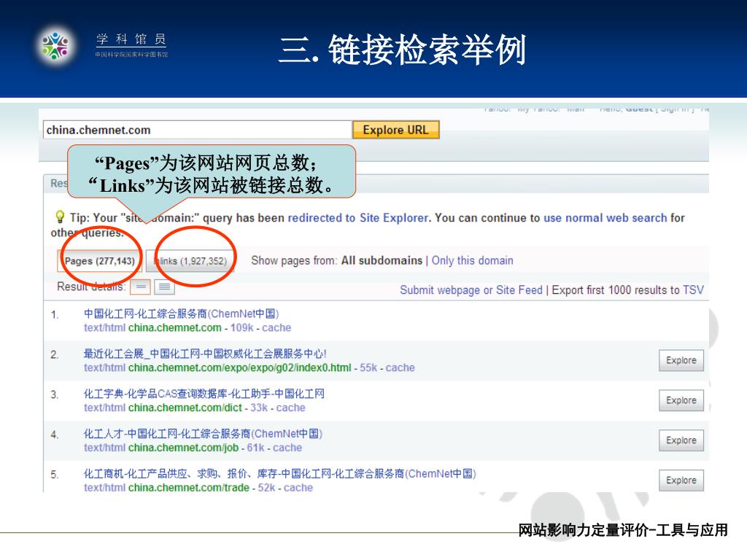Click the 学科馆员 library logo icon
This screenshot has width=747, height=560.
55,46
